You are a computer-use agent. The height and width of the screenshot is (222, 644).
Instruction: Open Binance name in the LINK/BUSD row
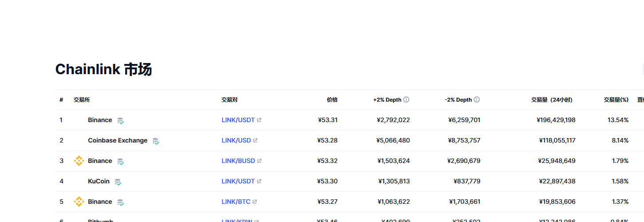100,161
